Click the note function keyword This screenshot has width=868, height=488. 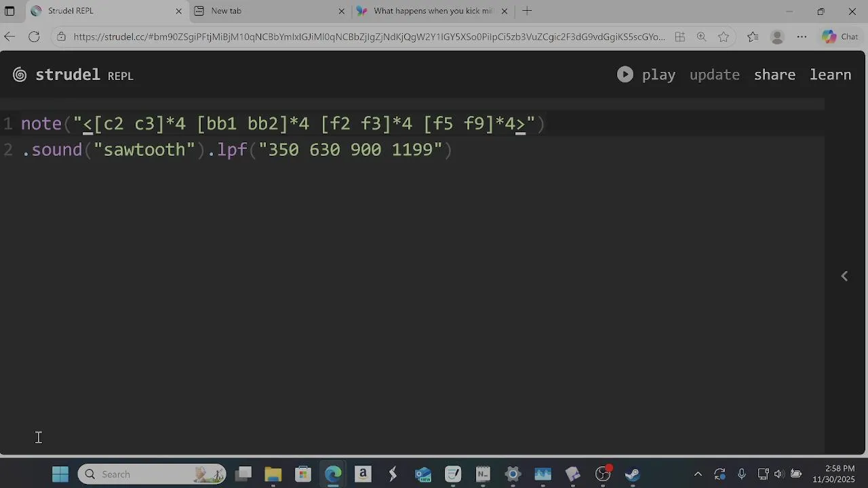click(41, 124)
